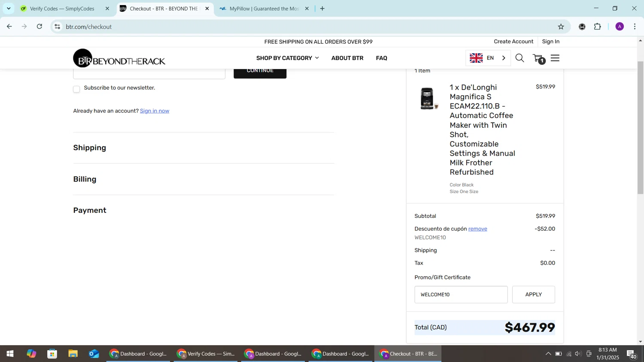This screenshot has height=362, width=644.
Task: Click the Continue button
Action: (260, 73)
